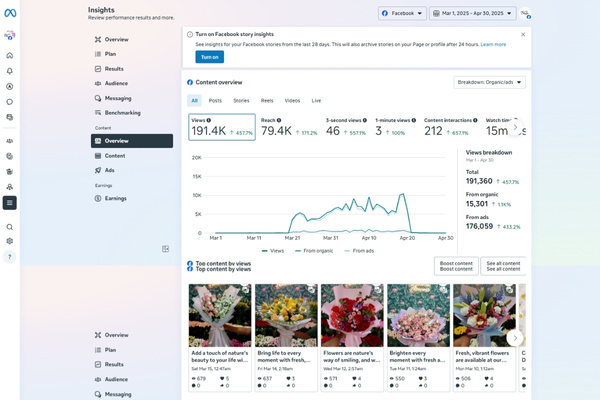Select the Reach metric card

coord(289,127)
